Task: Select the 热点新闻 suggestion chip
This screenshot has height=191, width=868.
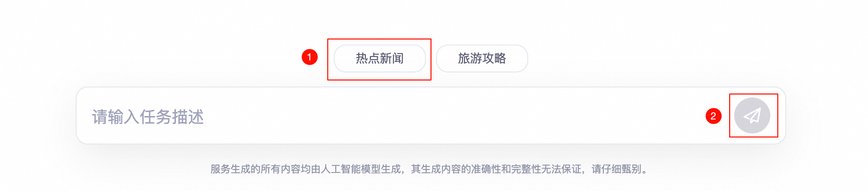Action: click(380, 58)
